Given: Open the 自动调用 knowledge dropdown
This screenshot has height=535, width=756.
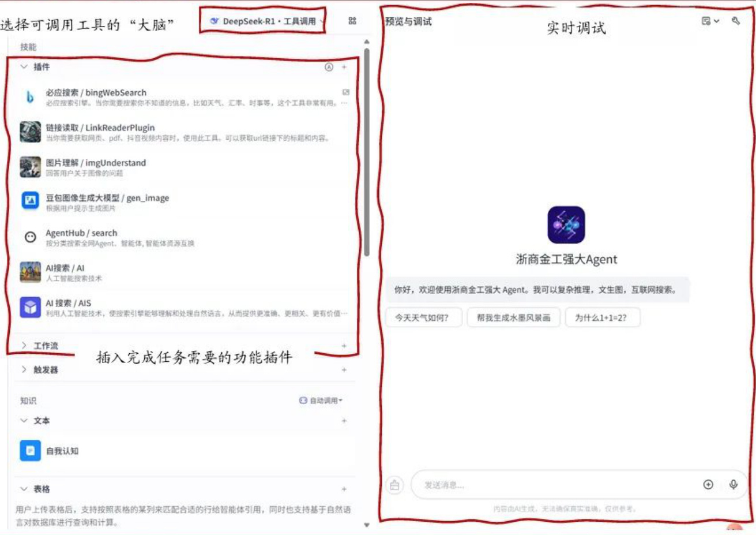Looking at the screenshot, I should tap(321, 401).
